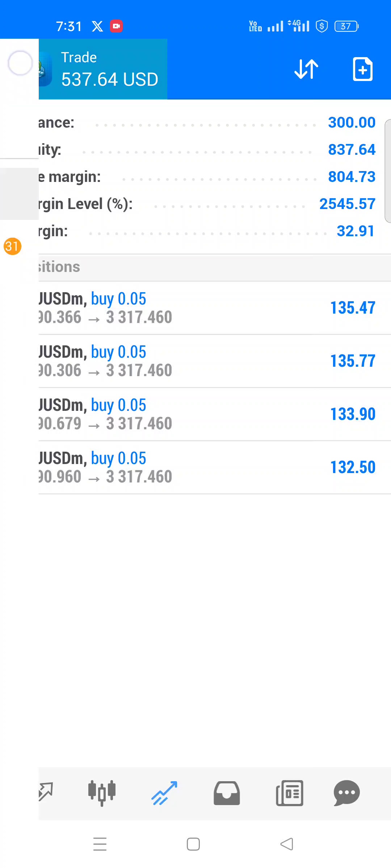The image size is (391, 868).
Task: Tap the Positions section header
Action: [214, 267]
